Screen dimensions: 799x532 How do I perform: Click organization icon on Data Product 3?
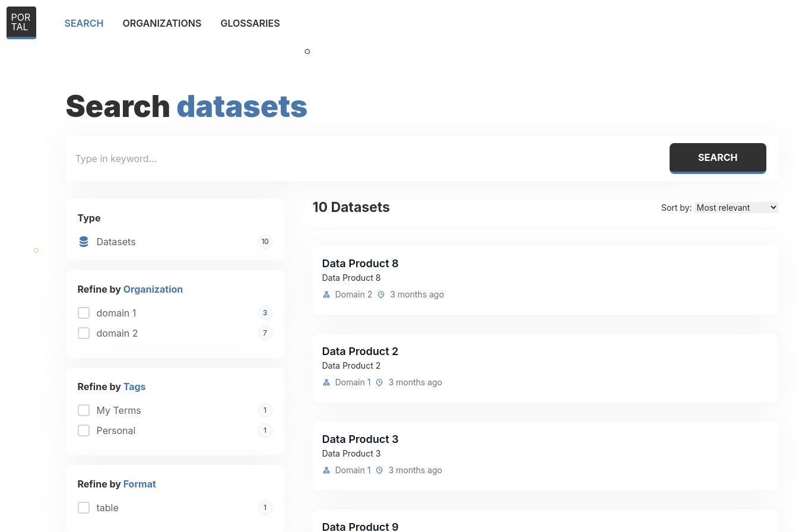pyautogui.click(x=326, y=470)
